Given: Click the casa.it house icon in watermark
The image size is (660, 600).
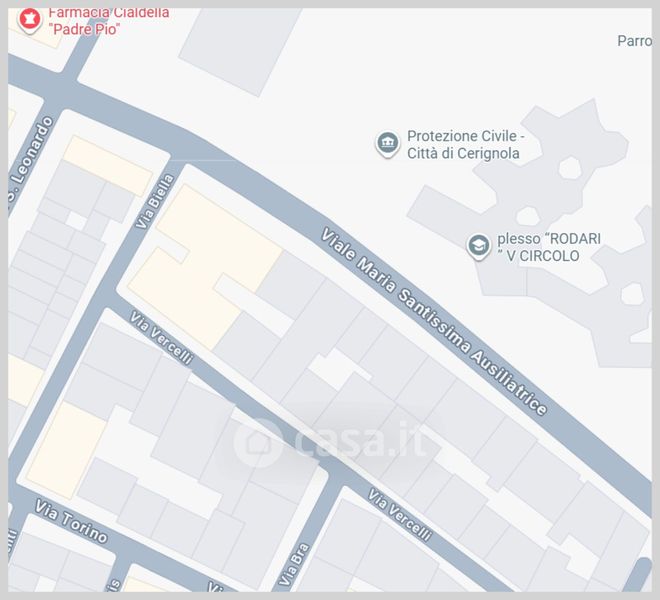Looking at the screenshot, I should pyautogui.click(x=258, y=442).
